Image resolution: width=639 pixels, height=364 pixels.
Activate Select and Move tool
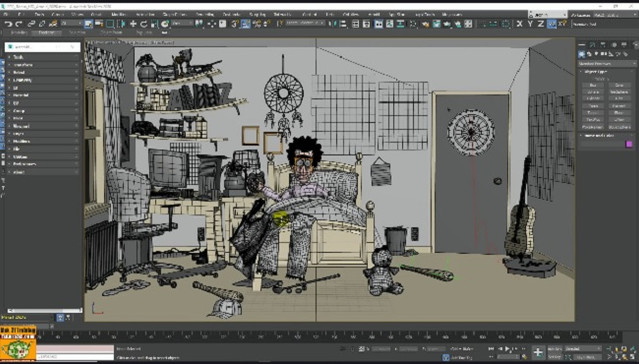pyautogui.click(x=133, y=24)
